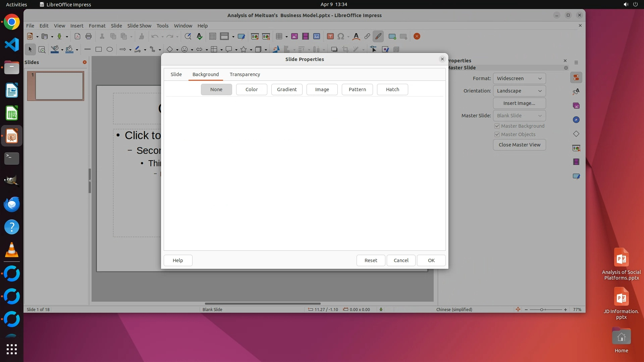This screenshot has height=362, width=644.
Task: Expand the Orientation Landscape dropdown
Action: click(x=519, y=91)
